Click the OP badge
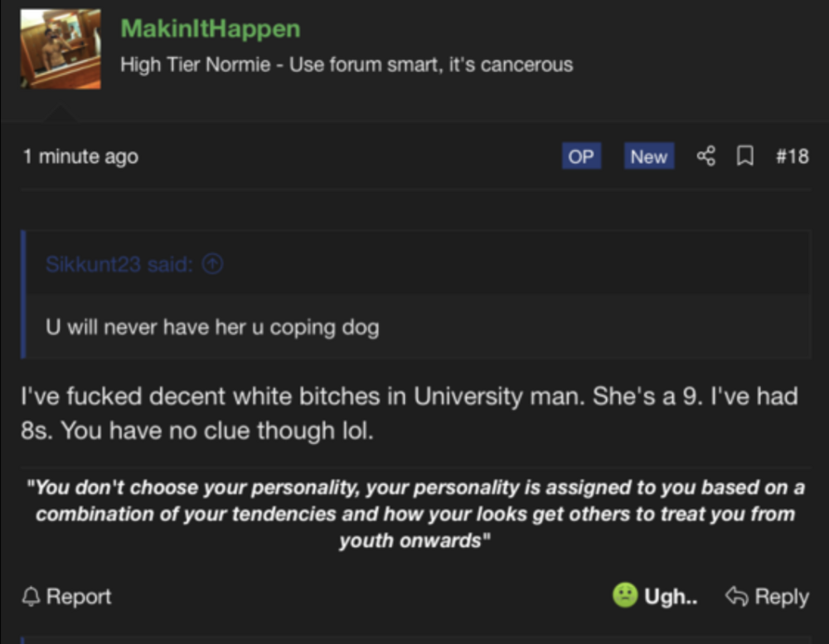 tap(581, 156)
